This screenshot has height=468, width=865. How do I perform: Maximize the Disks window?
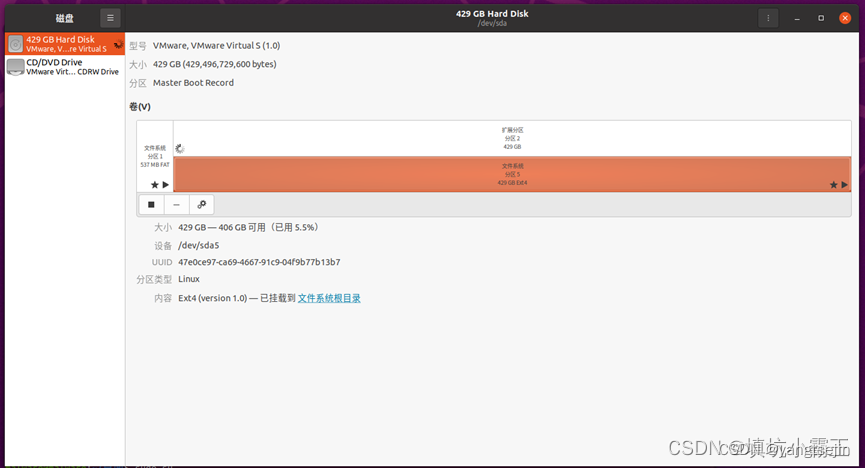(x=821, y=18)
